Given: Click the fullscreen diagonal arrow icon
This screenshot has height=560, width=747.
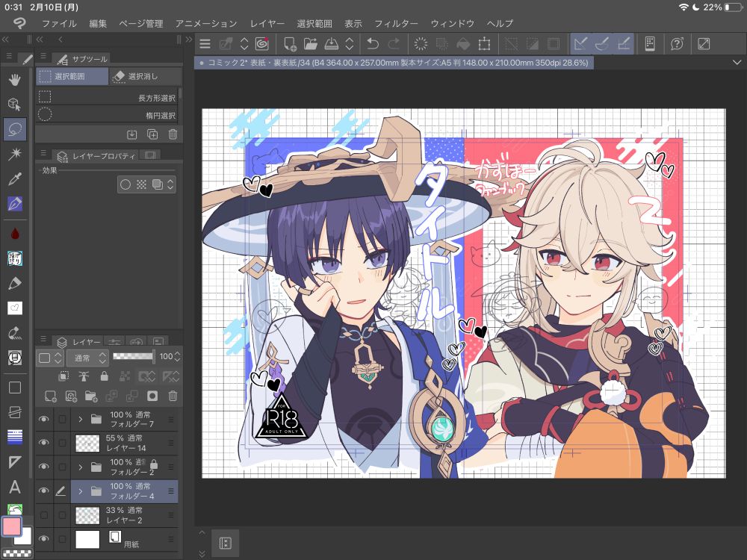Looking at the screenshot, I should [x=704, y=44].
